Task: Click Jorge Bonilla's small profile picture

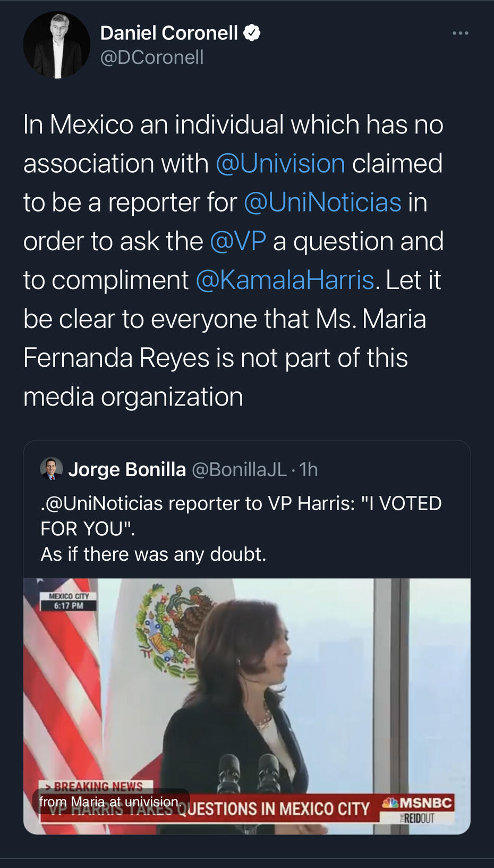Action: (52, 469)
